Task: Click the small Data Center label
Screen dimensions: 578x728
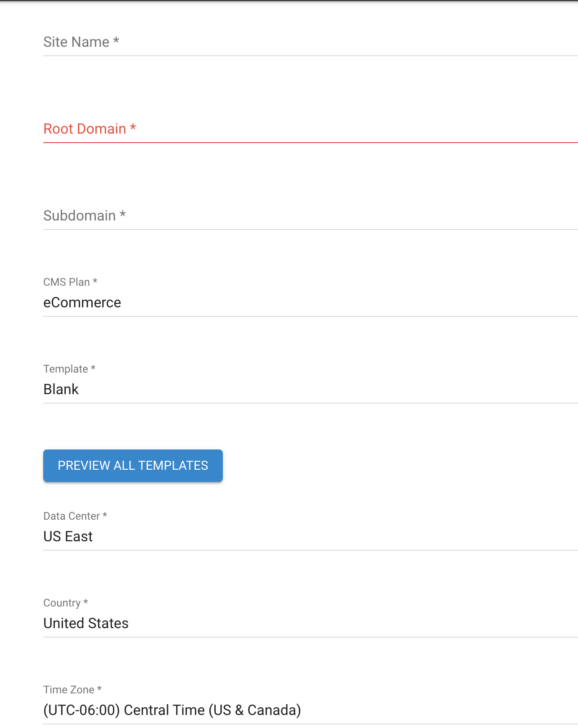Action: (75, 516)
